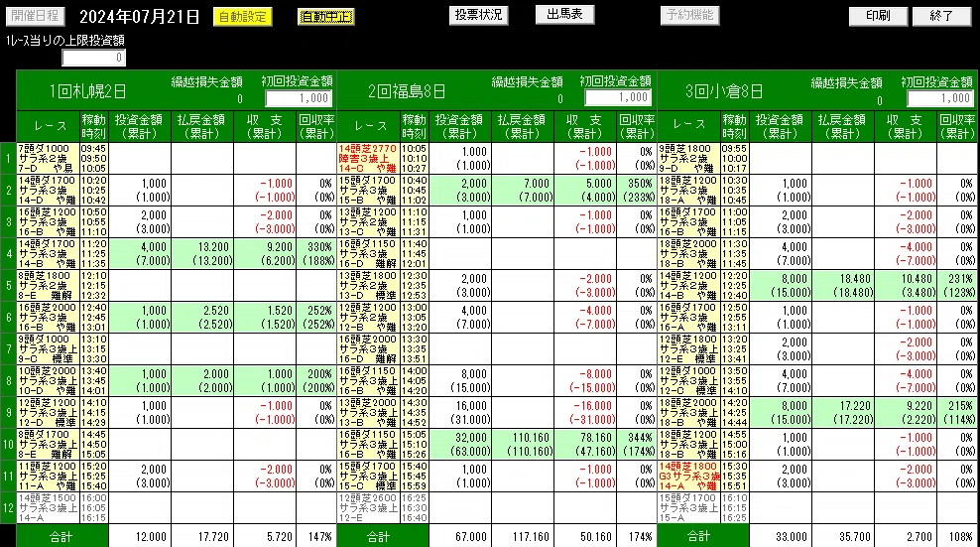The image size is (980, 547).
Task: Click the 開催日程 button
Action: (x=36, y=16)
